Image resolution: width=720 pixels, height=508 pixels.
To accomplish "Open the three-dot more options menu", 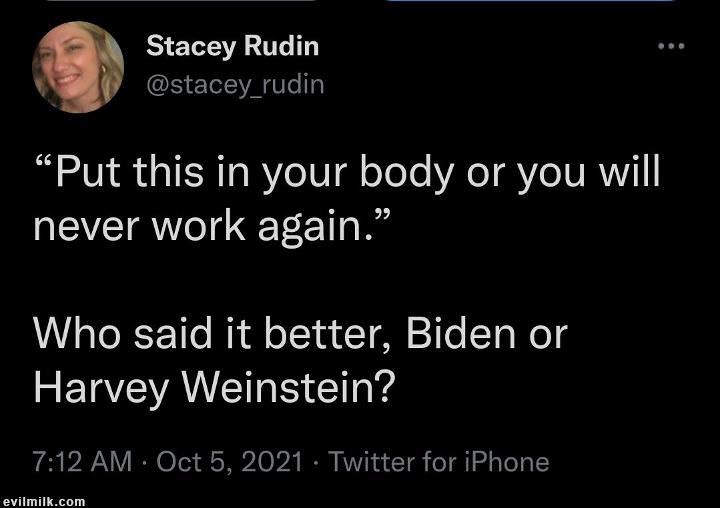I will pos(671,47).
